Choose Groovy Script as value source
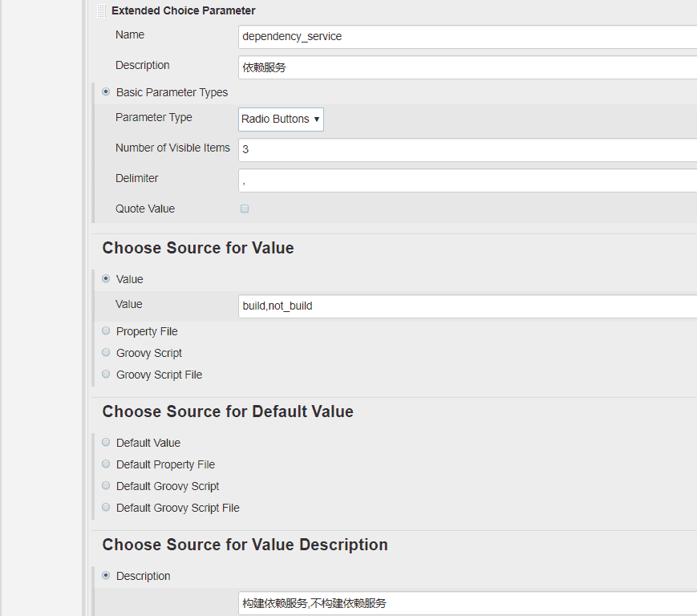The image size is (697, 616). 106,353
